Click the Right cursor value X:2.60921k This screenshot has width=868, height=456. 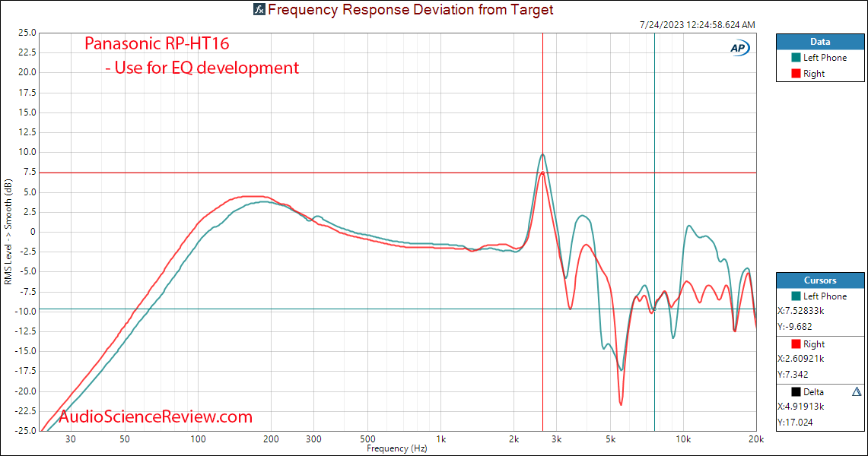click(x=801, y=359)
